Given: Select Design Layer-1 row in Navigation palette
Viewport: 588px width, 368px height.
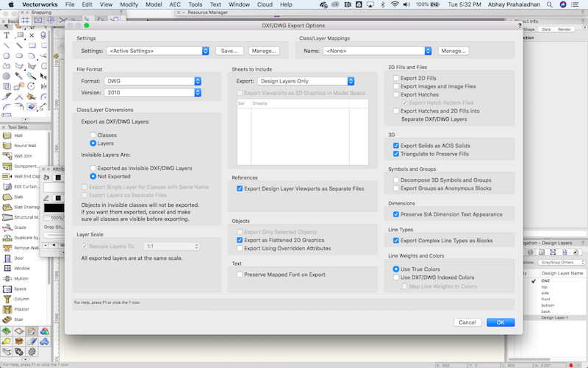Looking at the screenshot, I should (554, 318).
